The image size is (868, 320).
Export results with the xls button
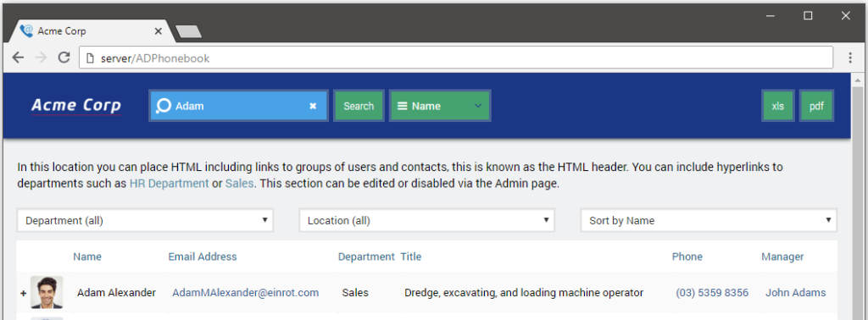pyautogui.click(x=778, y=106)
